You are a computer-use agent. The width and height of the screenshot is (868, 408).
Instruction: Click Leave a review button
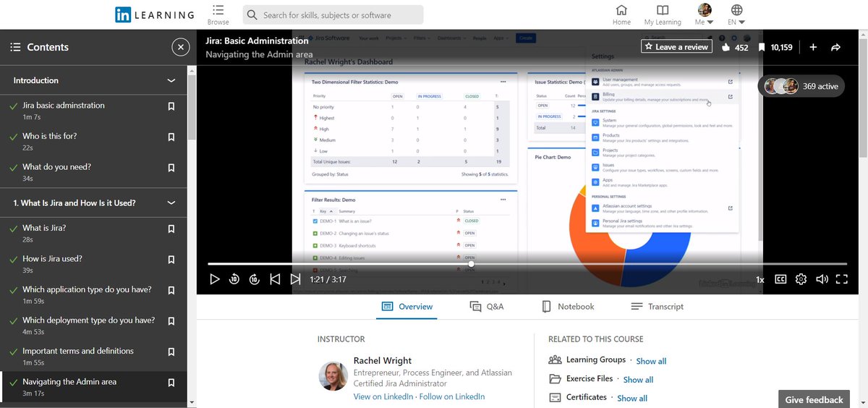[676, 47]
